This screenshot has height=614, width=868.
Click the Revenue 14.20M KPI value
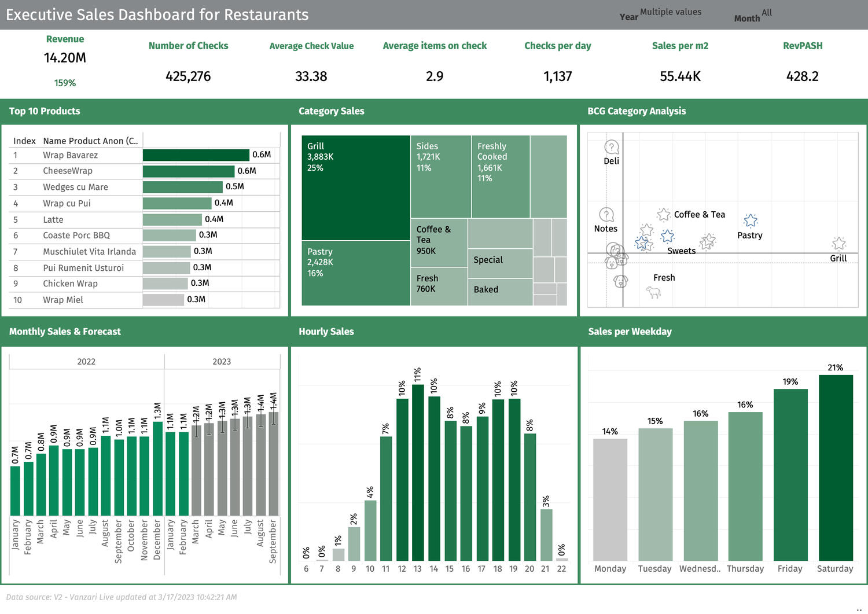[65, 58]
